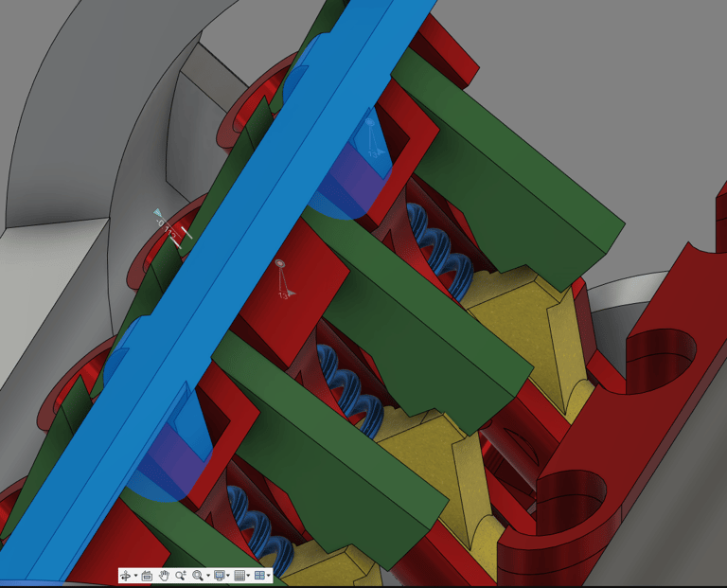The width and height of the screenshot is (727, 588).
Task: Click the -0.112 dimension label
Action: pyautogui.click(x=168, y=229)
